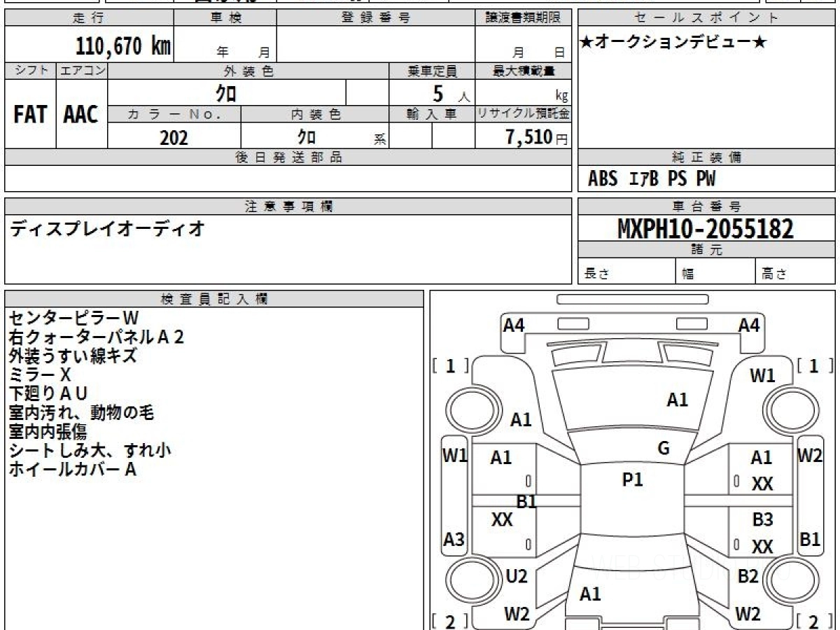This screenshot has width=840, height=630.
Task: Click the 注意事項欄 header
Action: 288,206
